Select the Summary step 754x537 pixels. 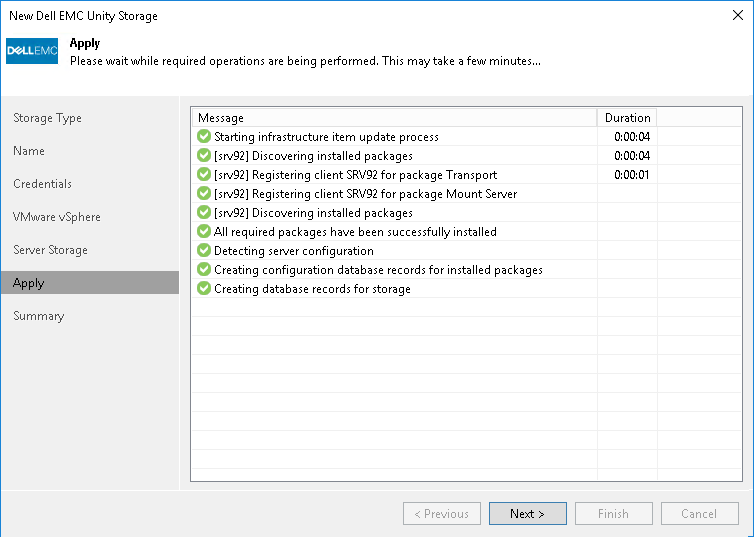[38, 316]
